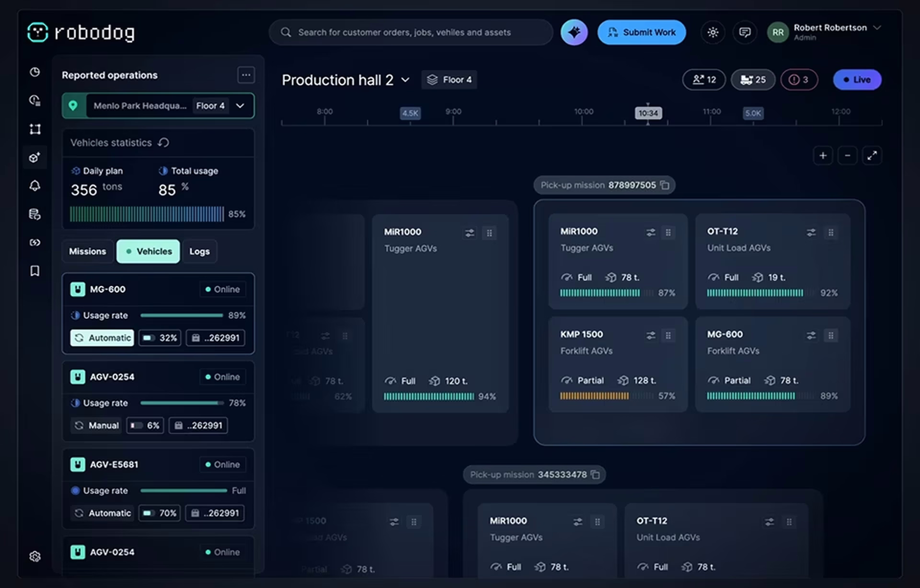Open the AI assistant sparkle button
The image size is (920, 588).
(x=574, y=32)
